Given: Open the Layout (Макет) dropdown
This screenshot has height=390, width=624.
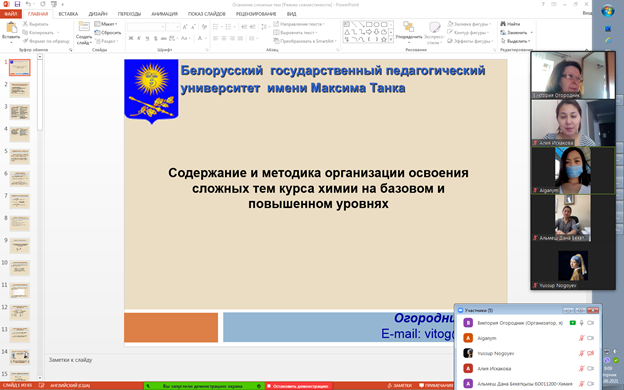Looking at the screenshot, I should (106, 24).
